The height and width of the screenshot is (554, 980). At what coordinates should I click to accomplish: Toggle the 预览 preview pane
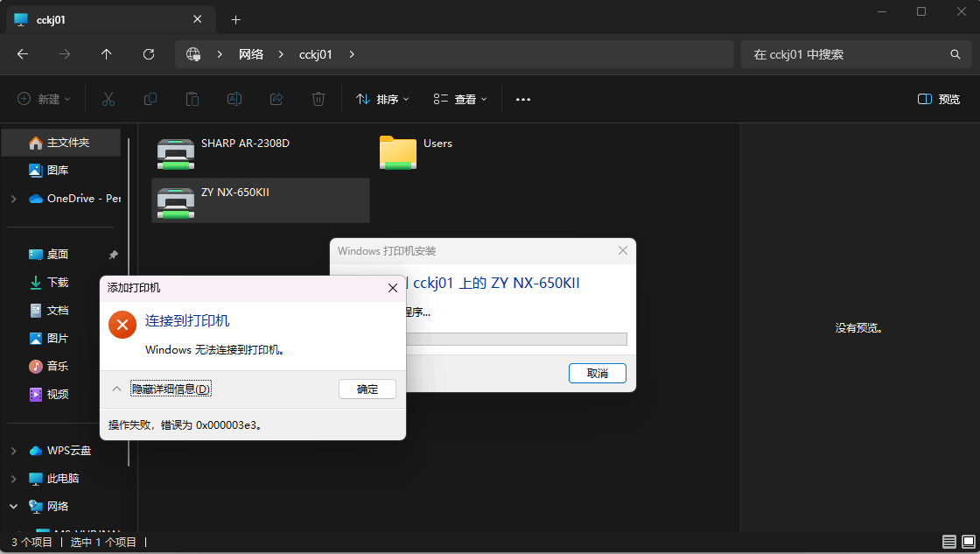tap(939, 99)
